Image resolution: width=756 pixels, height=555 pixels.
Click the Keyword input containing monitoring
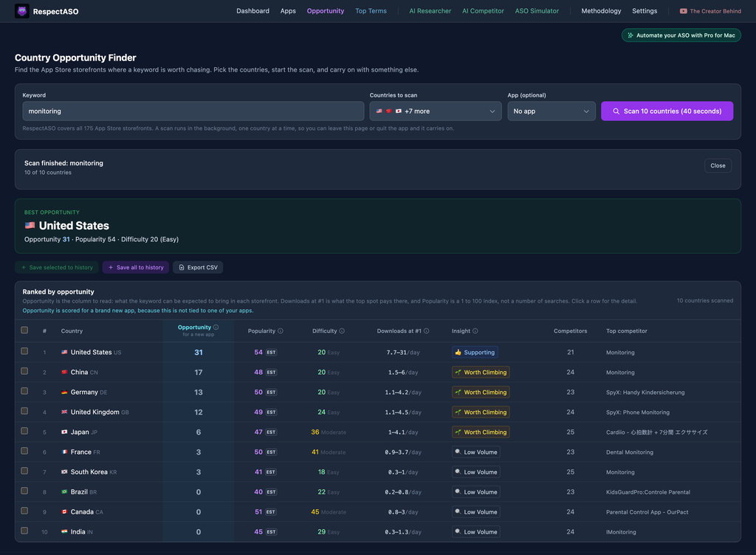pyautogui.click(x=193, y=111)
